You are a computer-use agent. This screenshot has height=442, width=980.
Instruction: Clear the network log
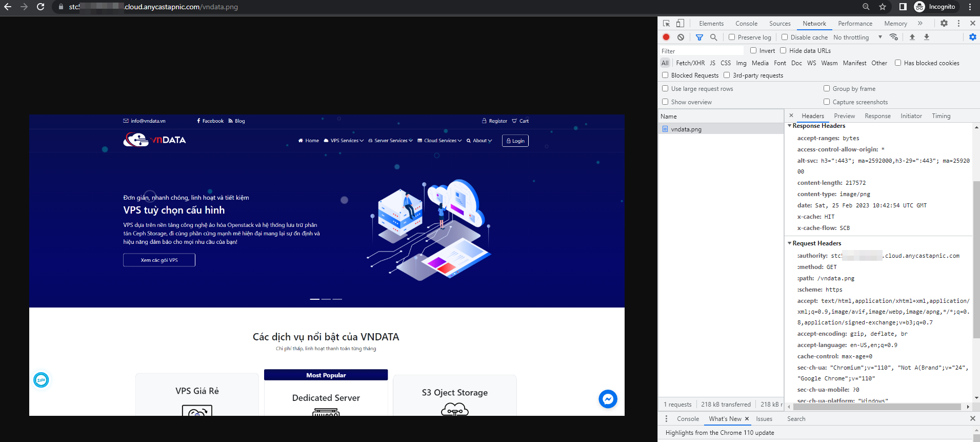681,37
